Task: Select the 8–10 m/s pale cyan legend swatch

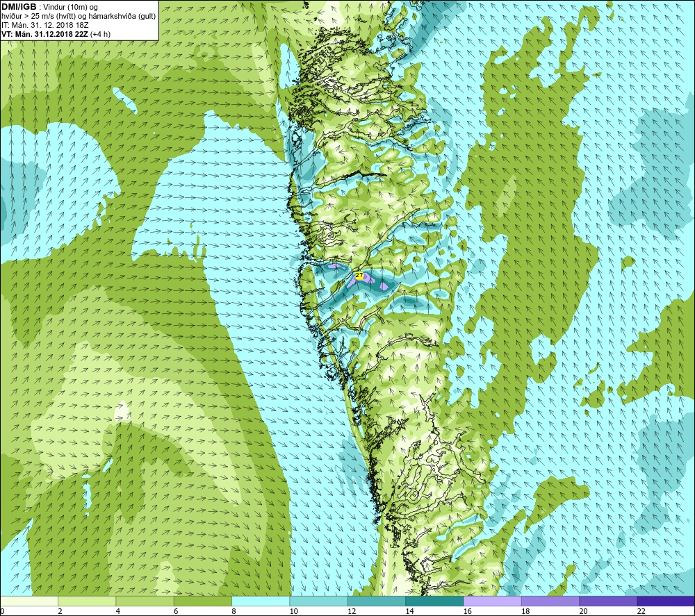Action: [261, 601]
